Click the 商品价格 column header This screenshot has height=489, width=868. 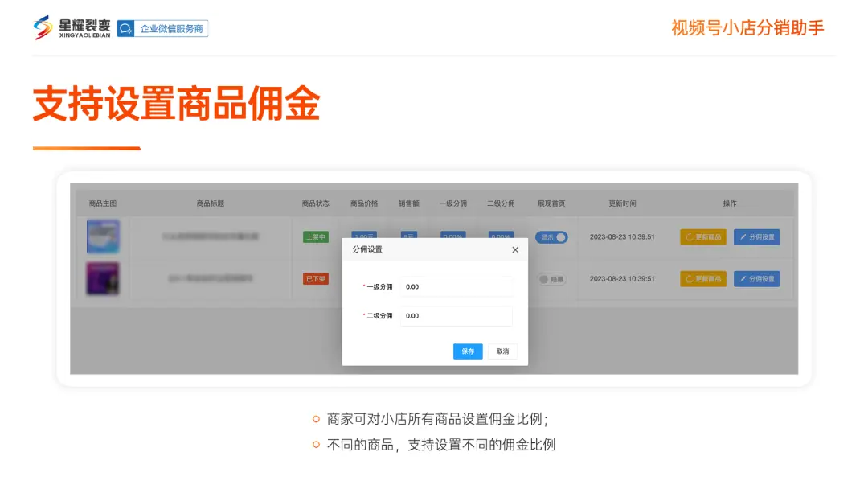364,203
